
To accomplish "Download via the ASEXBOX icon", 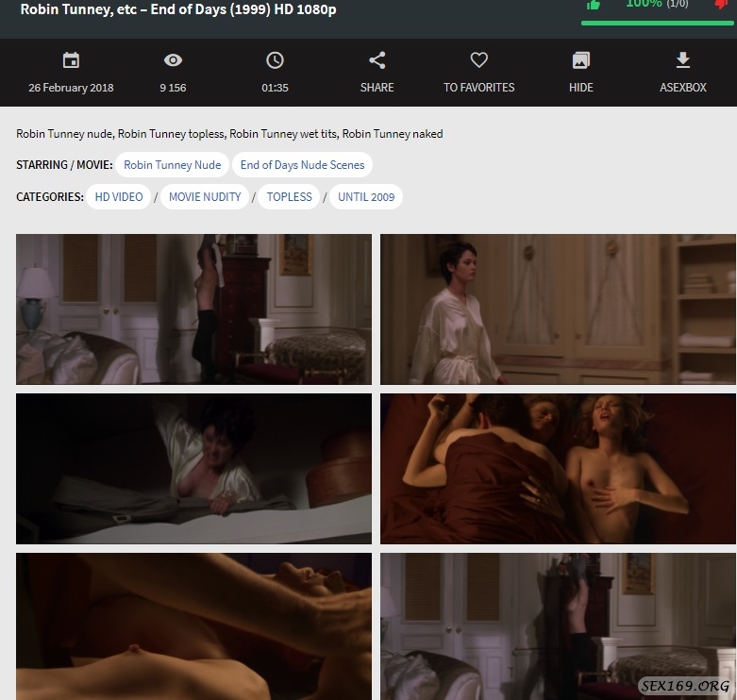I will 683,71.
